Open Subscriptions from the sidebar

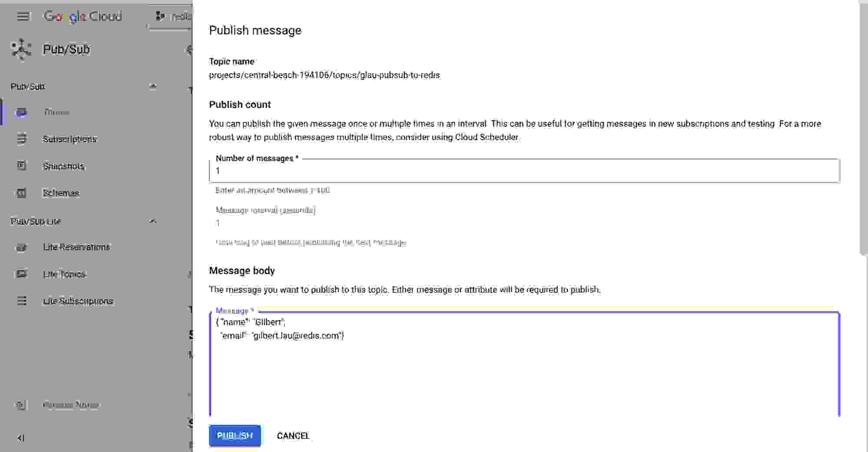pos(69,139)
